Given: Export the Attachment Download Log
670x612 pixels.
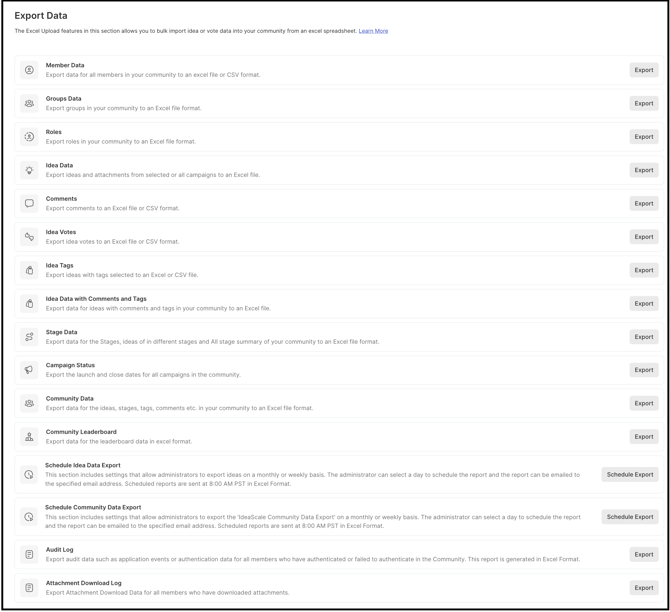Looking at the screenshot, I should click(643, 588).
